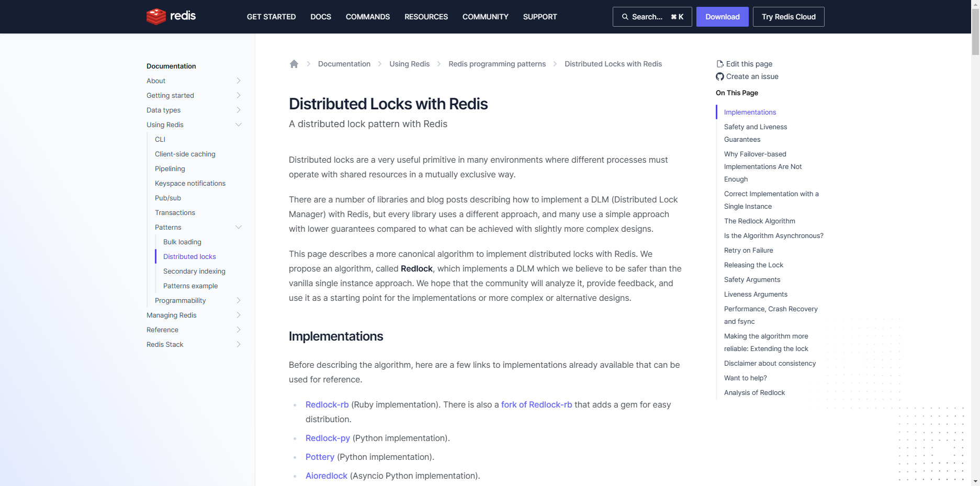Open the COMMANDS menu item
The height and width of the screenshot is (486, 980).
coord(367,16)
